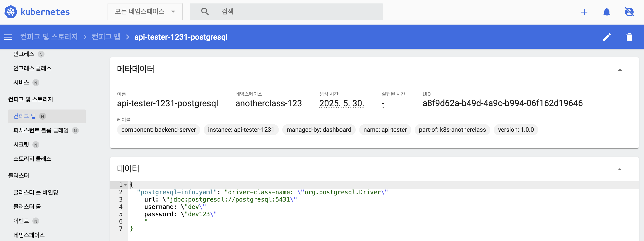
Task: Go to 컨피그 맵 breadcrumb link
Action: (106, 37)
